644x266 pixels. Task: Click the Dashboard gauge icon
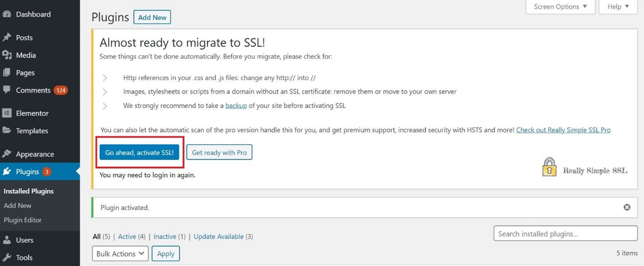pos(7,14)
